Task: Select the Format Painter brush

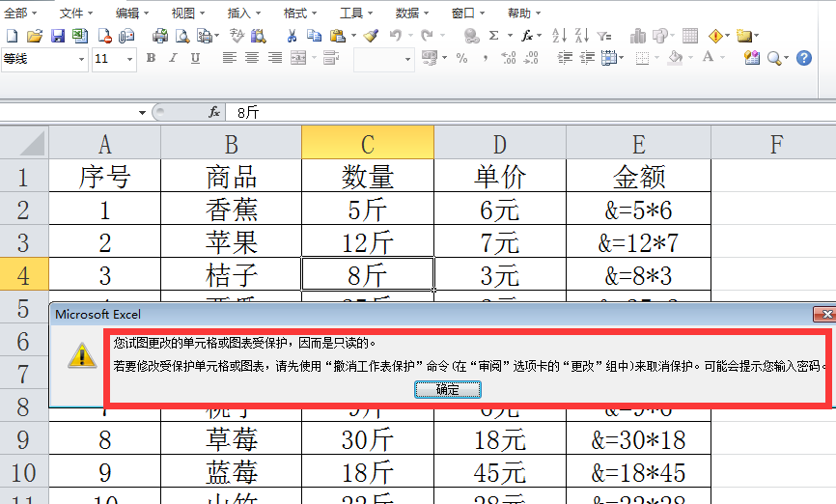Action: [371, 36]
